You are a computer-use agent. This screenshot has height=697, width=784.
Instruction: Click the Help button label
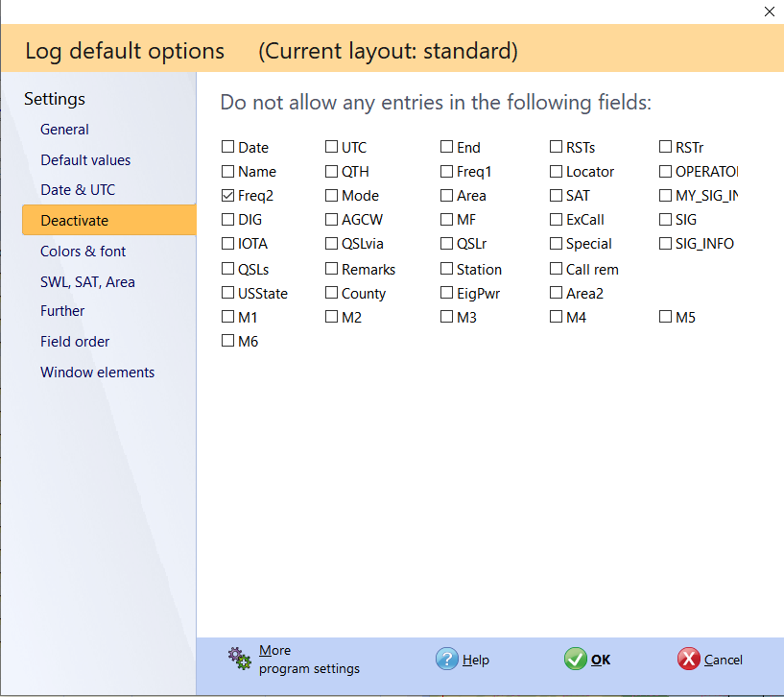coord(476,660)
